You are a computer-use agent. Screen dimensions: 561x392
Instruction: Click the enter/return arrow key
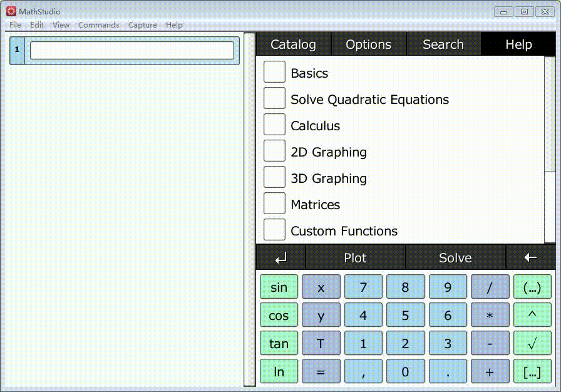coord(281,257)
